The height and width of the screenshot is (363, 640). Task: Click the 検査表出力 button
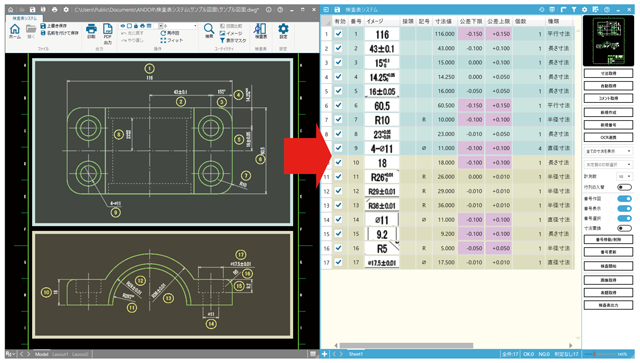[608, 305]
